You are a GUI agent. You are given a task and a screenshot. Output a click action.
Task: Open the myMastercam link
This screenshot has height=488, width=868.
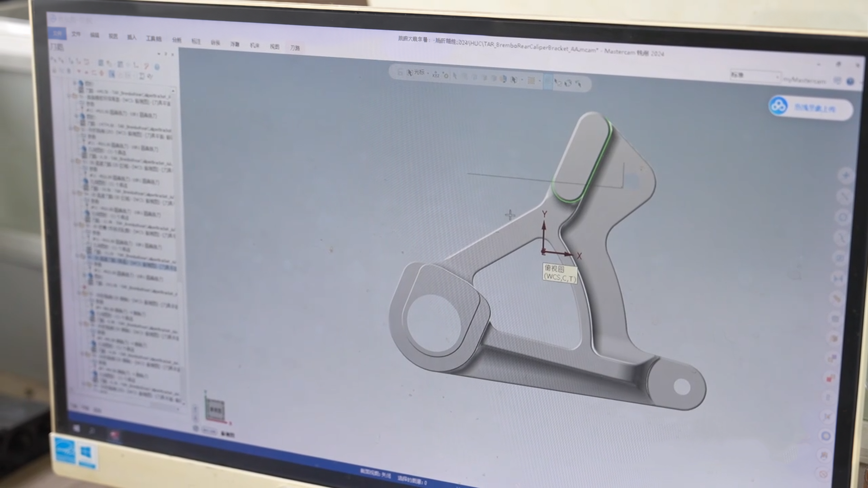pos(804,80)
